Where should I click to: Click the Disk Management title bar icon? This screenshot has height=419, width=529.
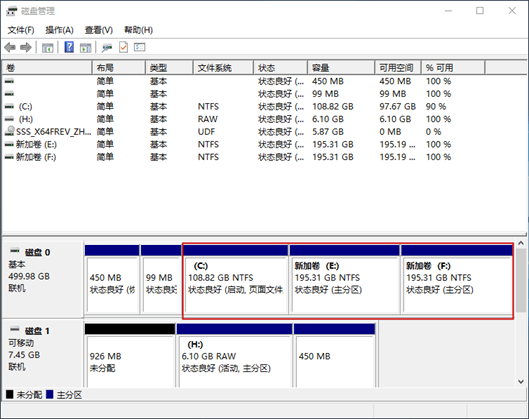(x=11, y=11)
